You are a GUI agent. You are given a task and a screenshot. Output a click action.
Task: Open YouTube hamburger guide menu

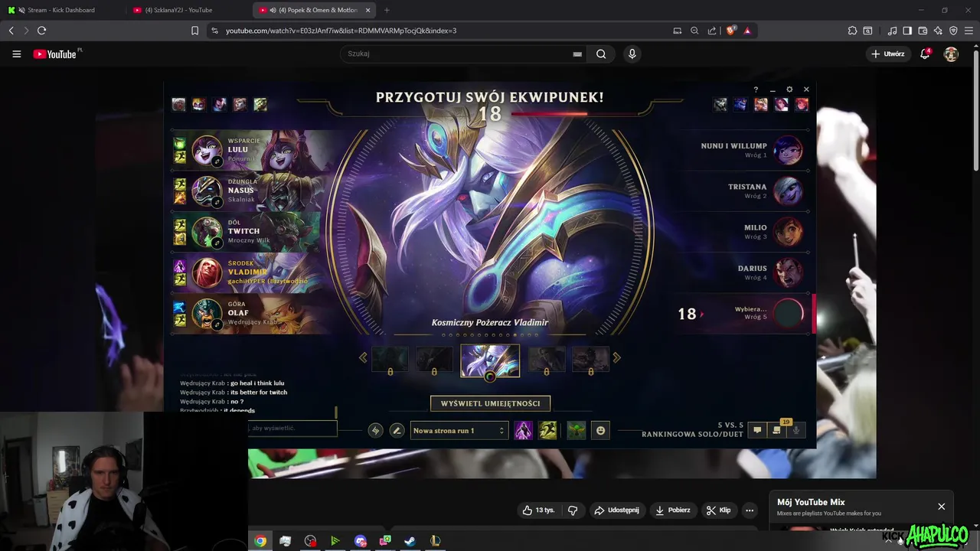pos(16,54)
